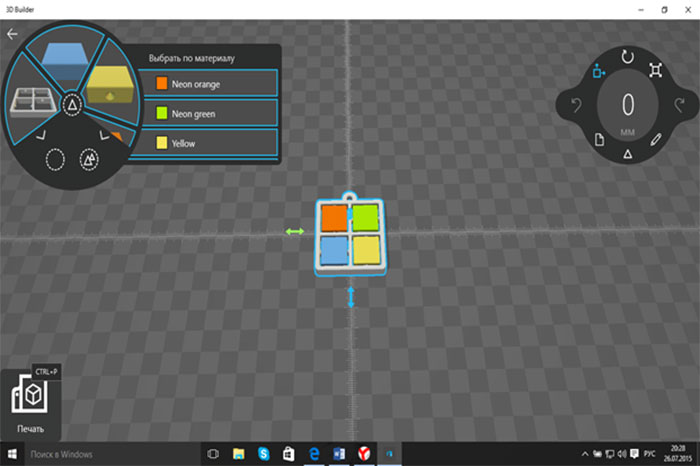Select the orange piece segment in radial menu
Image resolution: width=700 pixels, height=466 pixels.
coord(117,136)
